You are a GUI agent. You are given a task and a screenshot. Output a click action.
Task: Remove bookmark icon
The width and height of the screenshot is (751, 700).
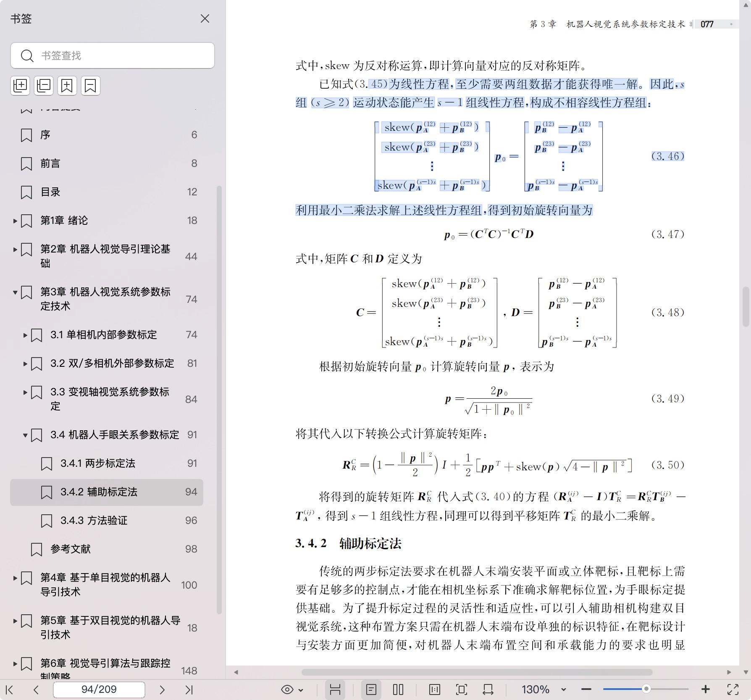point(91,86)
